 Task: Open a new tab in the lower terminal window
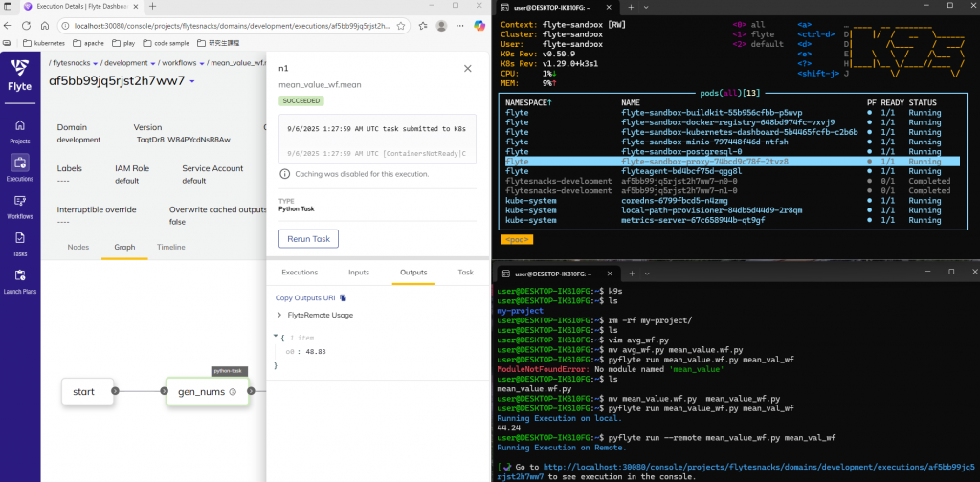tap(632, 273)
